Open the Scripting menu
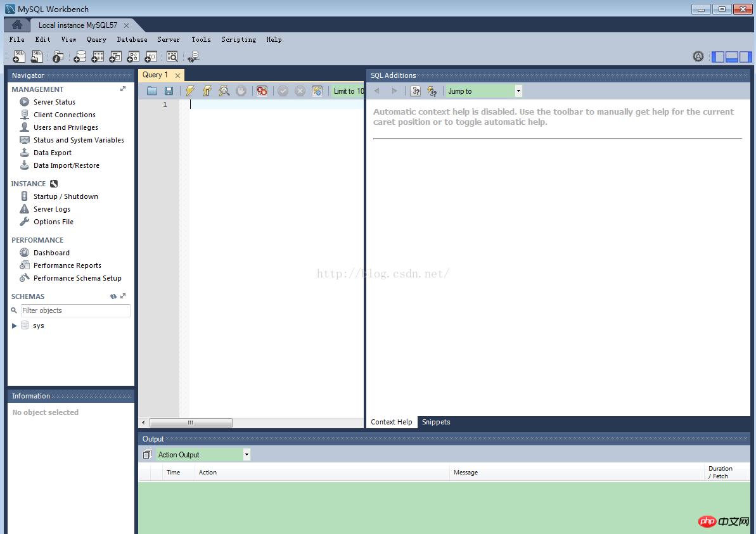The image size is (756, 534). tap(239, 39)
